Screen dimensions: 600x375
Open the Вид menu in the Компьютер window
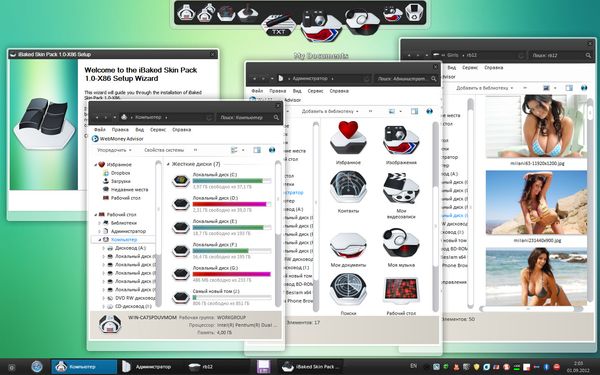coord(139,130)
